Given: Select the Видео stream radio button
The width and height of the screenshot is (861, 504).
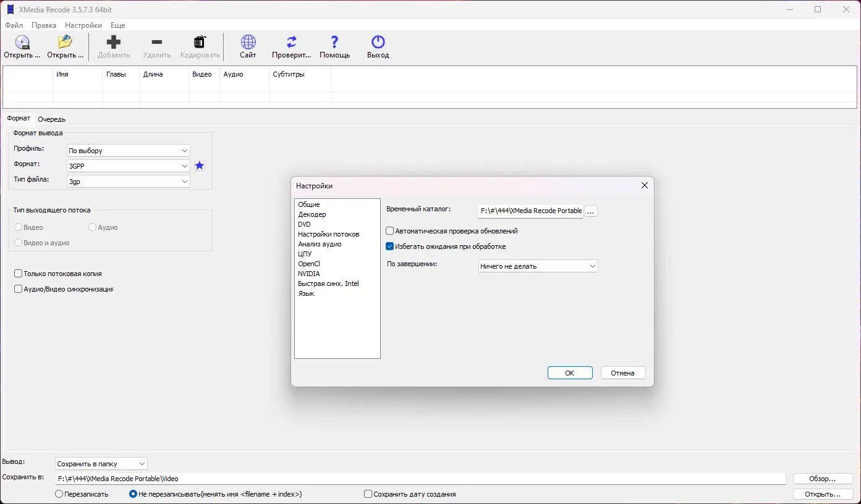Looking at the screenshot, I should (19, 227).
